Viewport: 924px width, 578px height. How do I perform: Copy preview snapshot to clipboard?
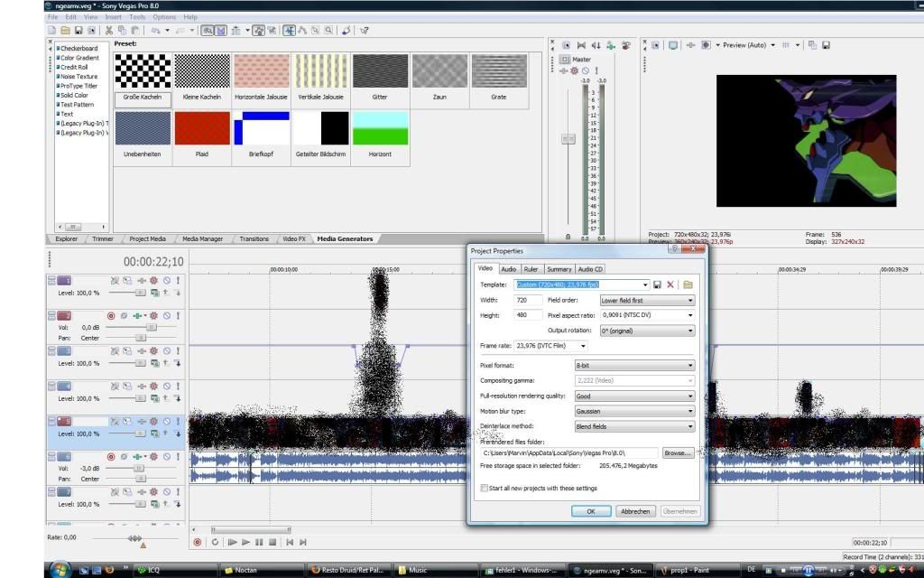tap(813, 45)
